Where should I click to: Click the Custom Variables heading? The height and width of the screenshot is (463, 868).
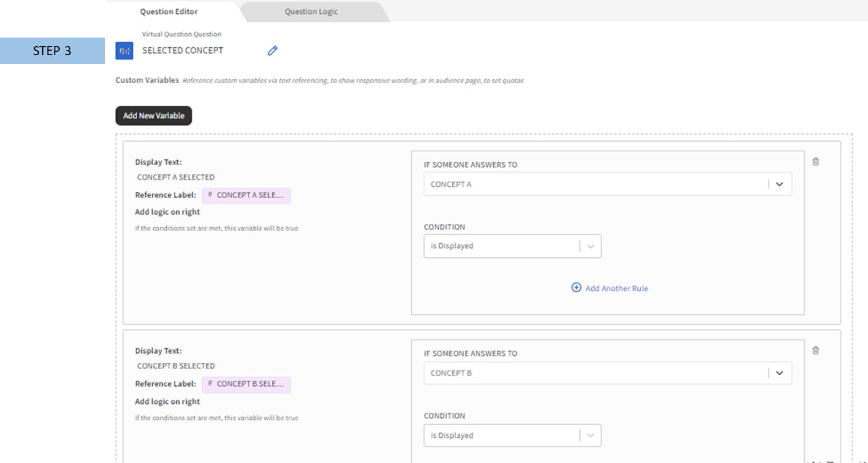(147, 80)
